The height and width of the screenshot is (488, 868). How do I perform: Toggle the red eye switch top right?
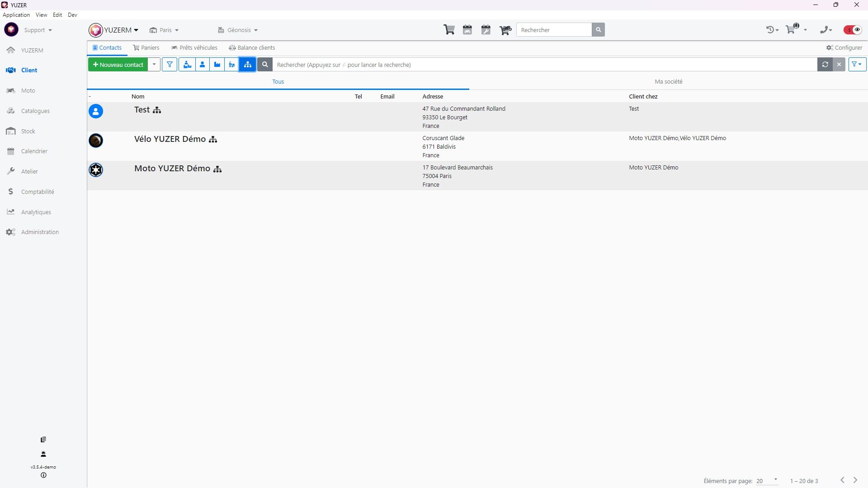coord(853,30)
